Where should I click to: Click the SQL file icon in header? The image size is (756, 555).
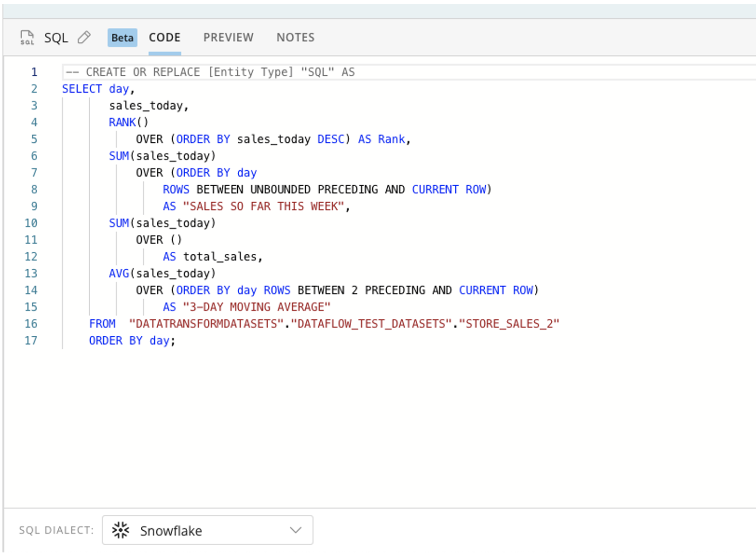27,38
